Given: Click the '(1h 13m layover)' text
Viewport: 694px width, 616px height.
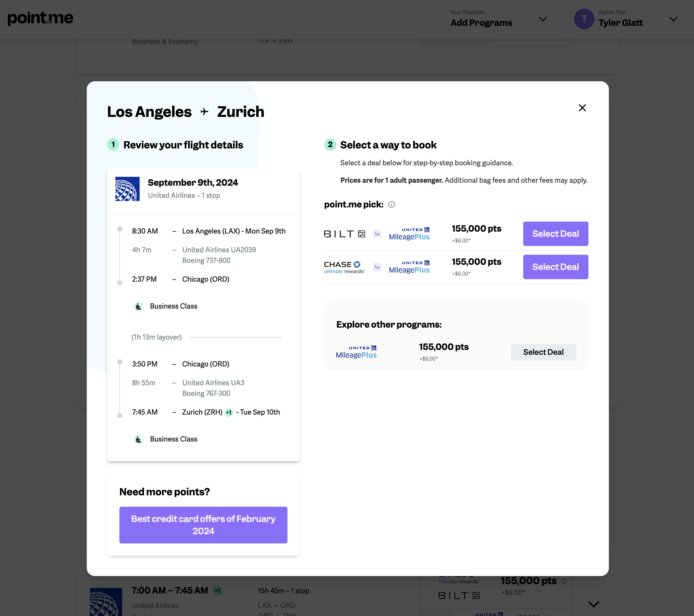Looking at the screenshot, I should 157,337.
